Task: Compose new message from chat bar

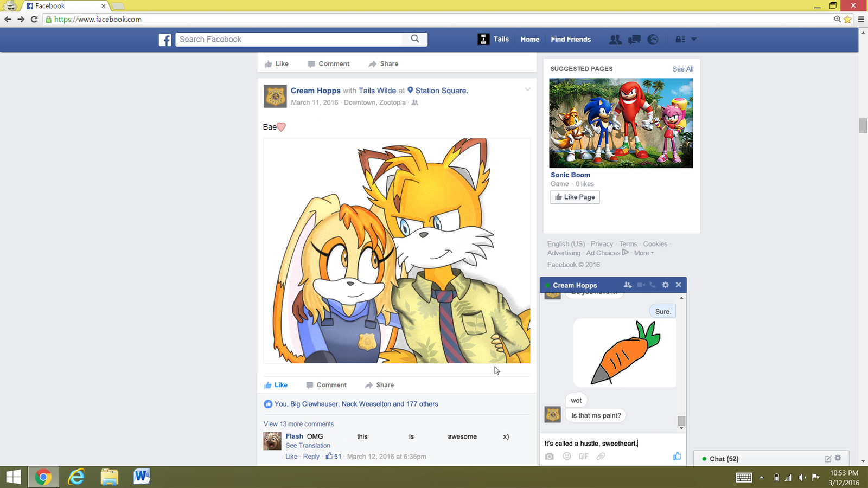Action: (828, 459)
